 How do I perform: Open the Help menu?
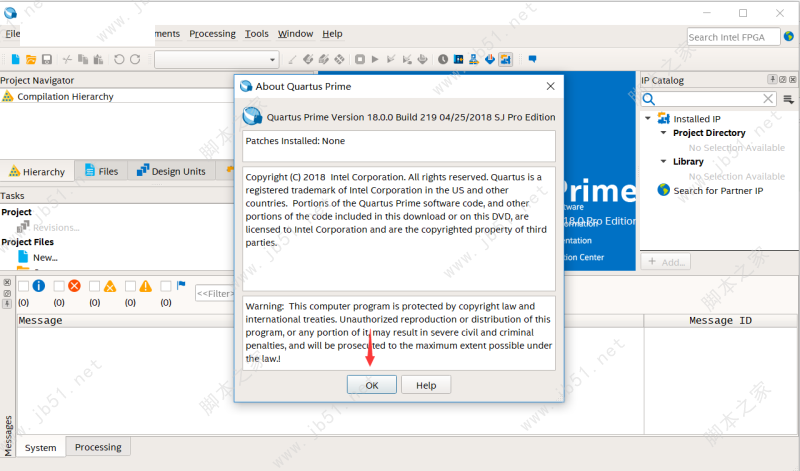[x=332, y=34]
